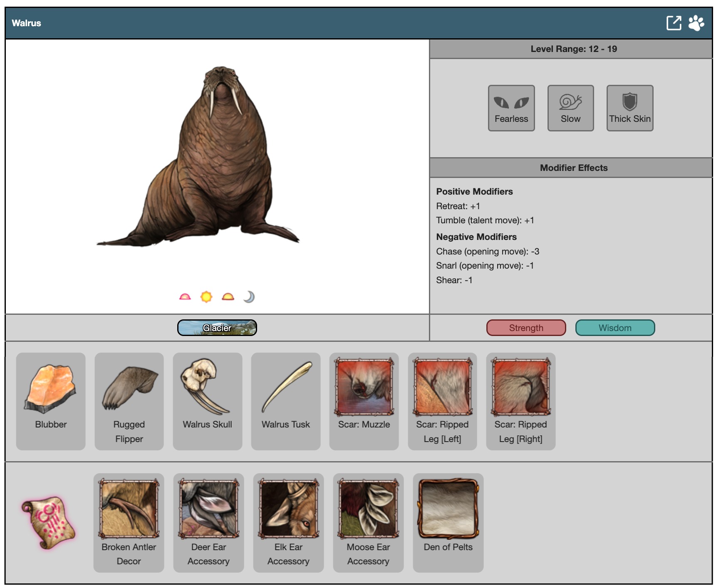
Task: Open the Rugged Flipper item
Action: (x=129, y=401)
